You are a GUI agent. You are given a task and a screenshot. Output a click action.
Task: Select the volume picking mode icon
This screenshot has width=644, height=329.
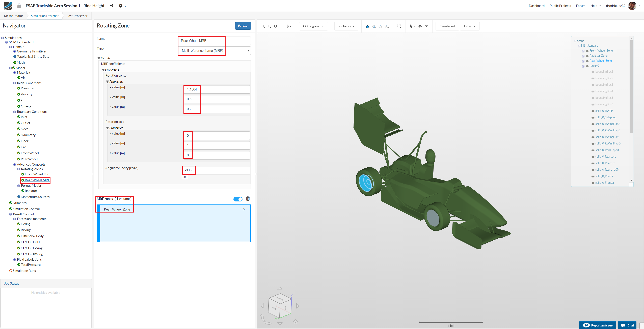tap(367, 26)
